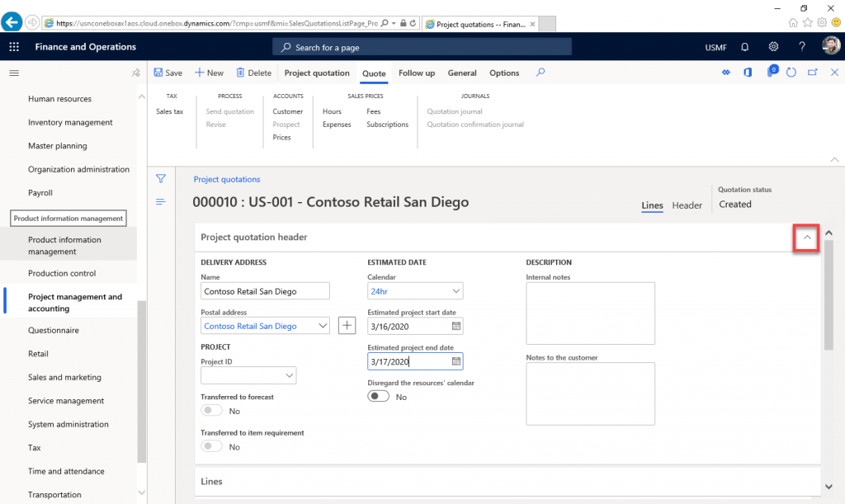Switch to the Follow up tab
Viewport: 845px width, 504px height.
(416, 73)
